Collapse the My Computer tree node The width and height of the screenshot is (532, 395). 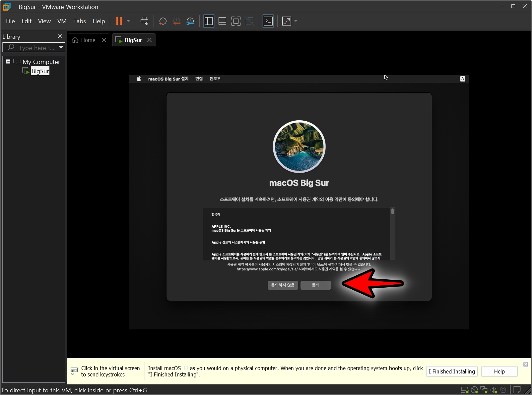8,62
